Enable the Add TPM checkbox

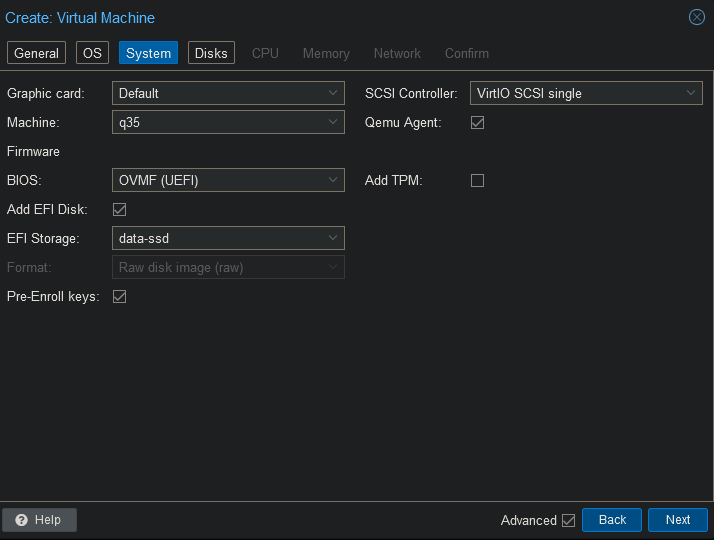[477, 180]
